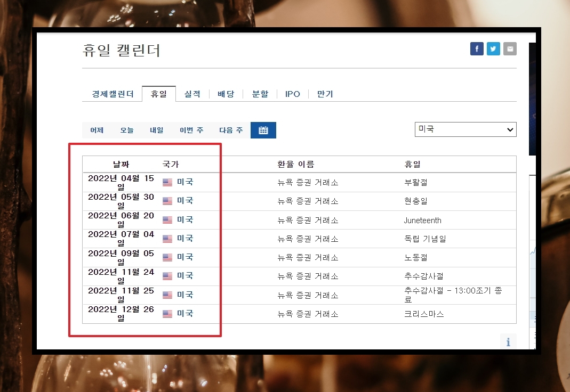The height and width of the screenshot is (392, 570).
Task: Click the 휴일 캘린더 page title
Action: pyautogui.click(x=122, y=50)
